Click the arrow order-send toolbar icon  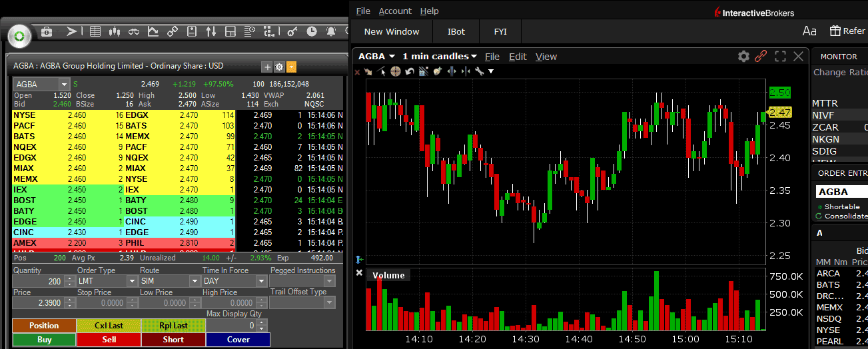coord(71,31)
